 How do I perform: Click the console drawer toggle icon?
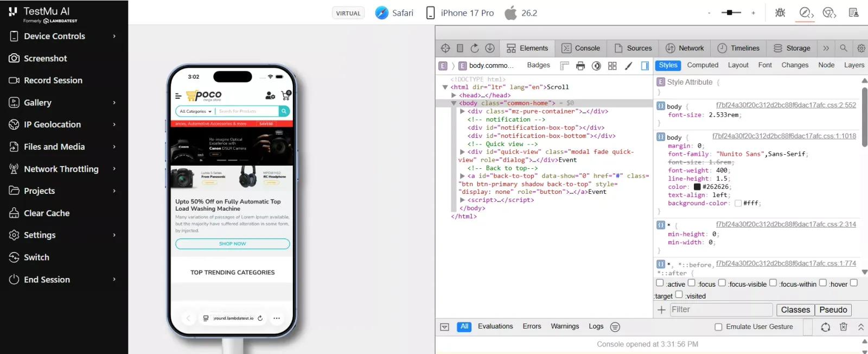click(x=444, y=327)
